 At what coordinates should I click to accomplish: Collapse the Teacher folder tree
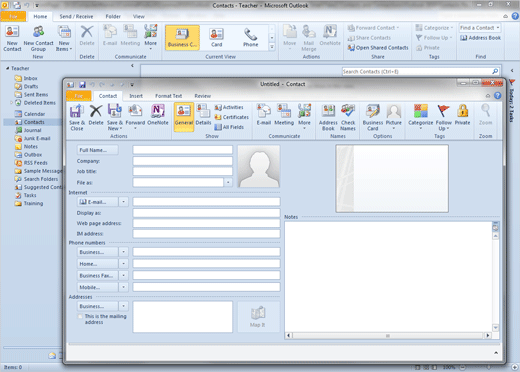7,68
